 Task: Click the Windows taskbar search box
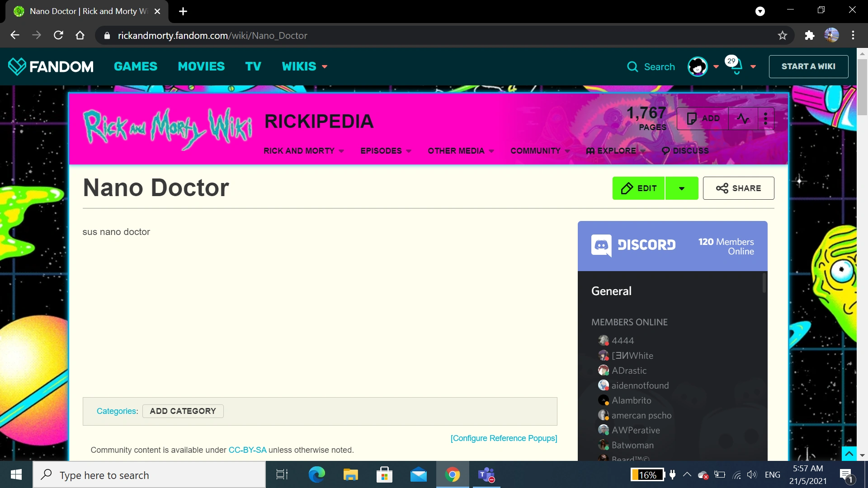149,475
